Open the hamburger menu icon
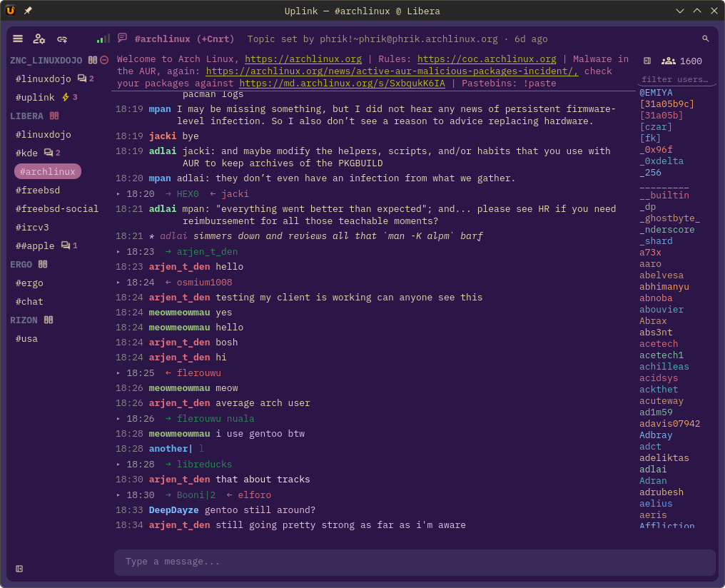This screenshot has height=588, width=725. [x=18, y=39]
